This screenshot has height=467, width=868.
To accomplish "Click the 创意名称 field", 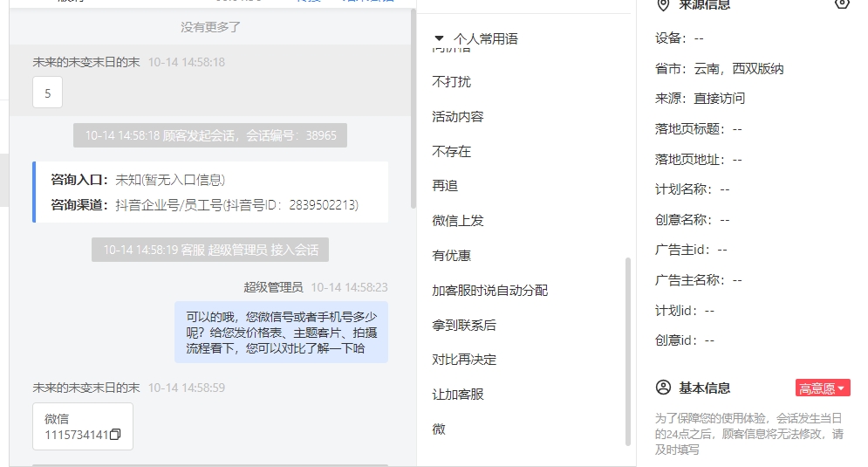I will (692, 220).
